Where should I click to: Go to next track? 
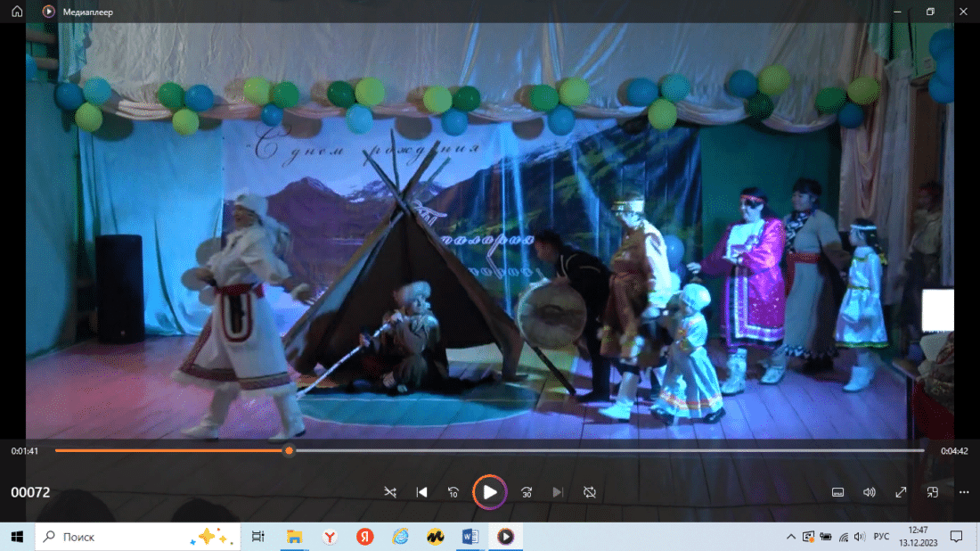pyautogui.click(x=558, y=492)
